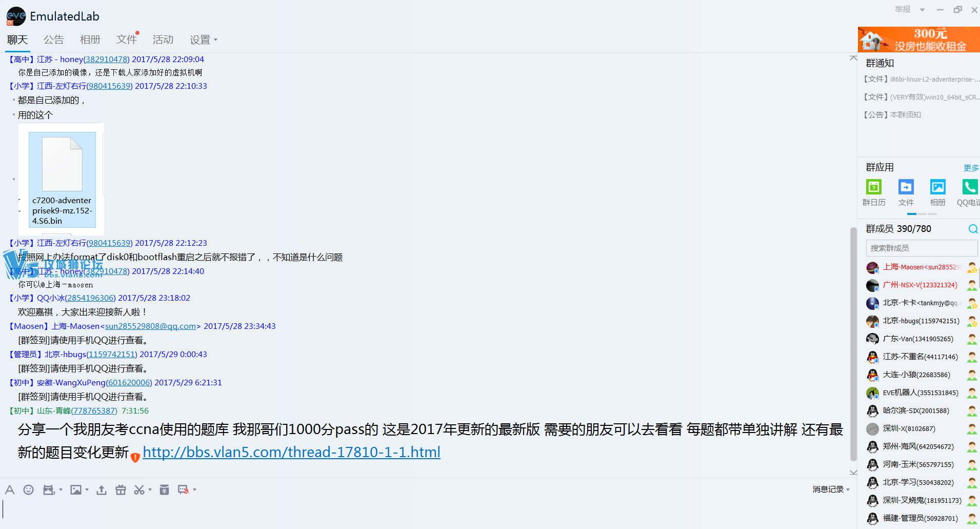This screenshot has height=529, width=980.
Task: Expand the 设置 settings menu
Action: tap(203, 40)
